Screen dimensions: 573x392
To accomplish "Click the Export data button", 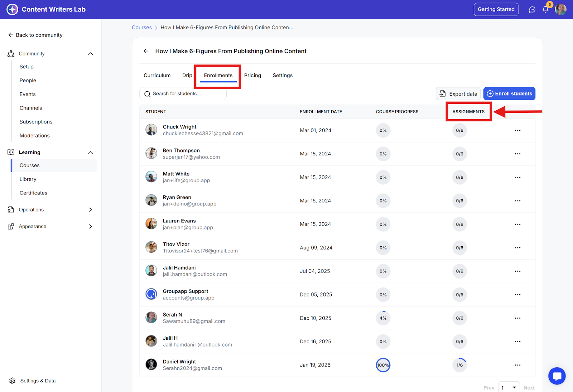I will pyautogui.click(x=458, y=94).
